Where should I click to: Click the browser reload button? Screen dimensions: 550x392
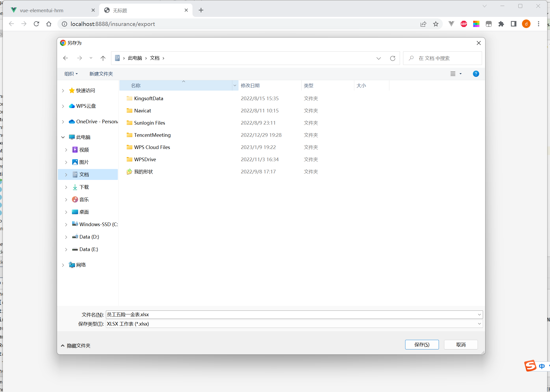coord(36,24)
